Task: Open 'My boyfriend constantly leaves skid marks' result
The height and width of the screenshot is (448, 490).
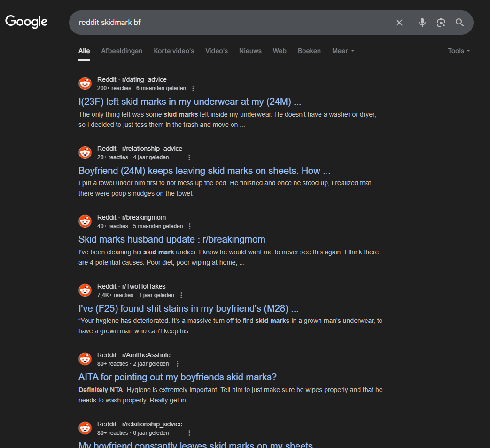Action: (195, 445)
